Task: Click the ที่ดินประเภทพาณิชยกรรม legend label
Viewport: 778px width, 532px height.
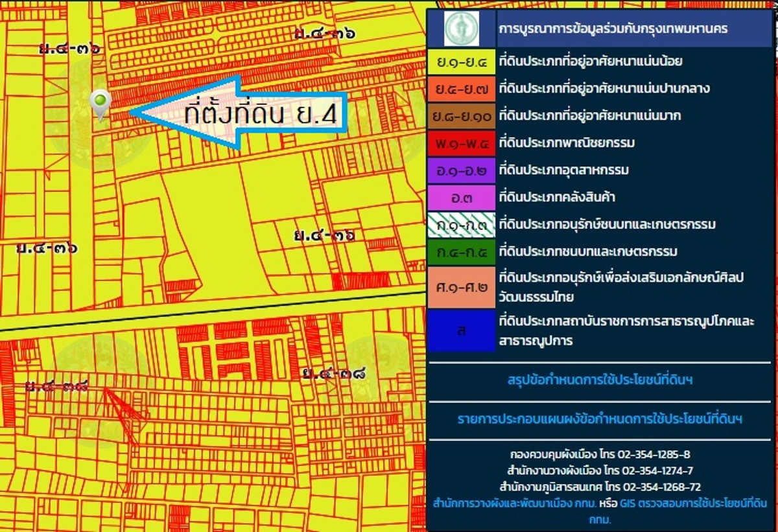Action: (567, 143)
